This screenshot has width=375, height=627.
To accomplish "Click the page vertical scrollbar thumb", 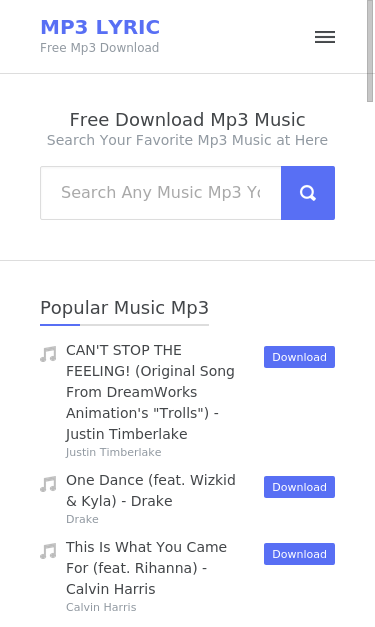I will [x=370, y=51].
